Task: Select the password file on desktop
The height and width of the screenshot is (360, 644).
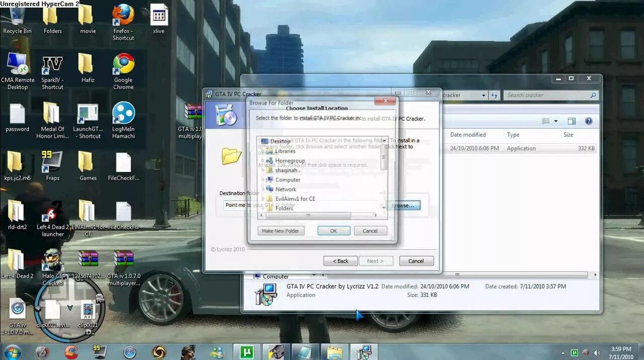Action: pos(17,118)
